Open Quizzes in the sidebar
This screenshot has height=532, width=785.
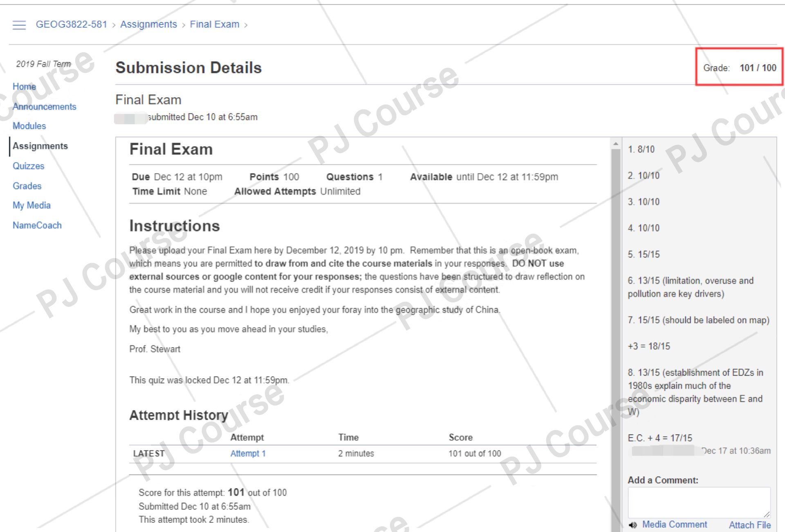(28, 166)
